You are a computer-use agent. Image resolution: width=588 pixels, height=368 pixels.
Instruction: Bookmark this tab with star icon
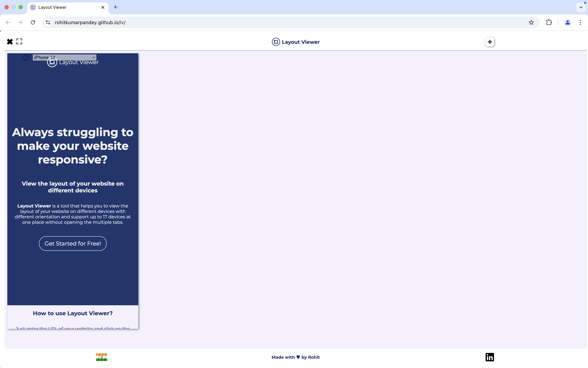[531, 22]
